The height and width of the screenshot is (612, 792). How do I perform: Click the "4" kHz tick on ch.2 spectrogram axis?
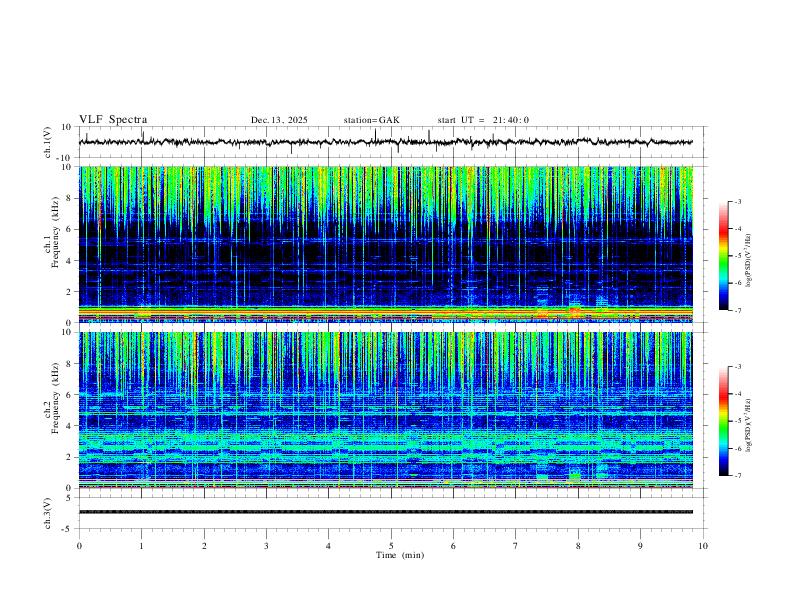(x=70, y=426)
